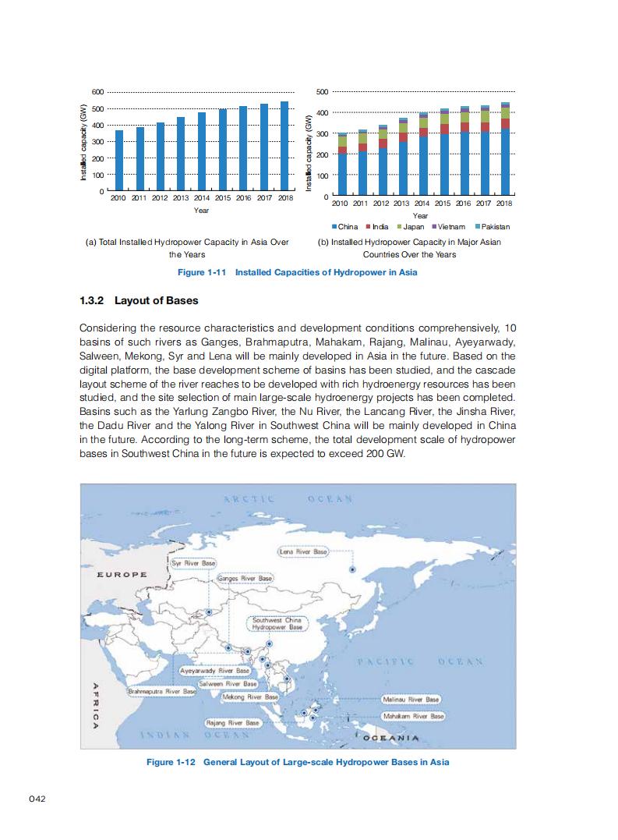Select the Ganges River Base label

point(245,579)
